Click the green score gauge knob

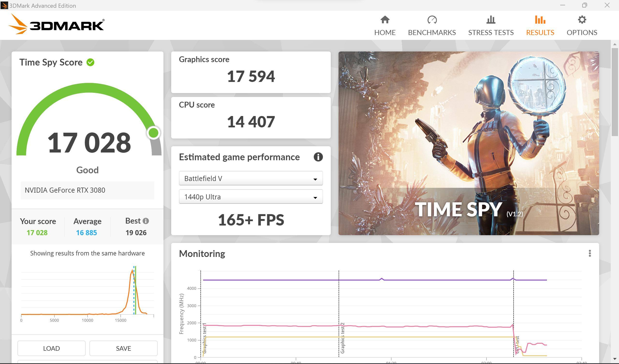click(x=154, y=133)
